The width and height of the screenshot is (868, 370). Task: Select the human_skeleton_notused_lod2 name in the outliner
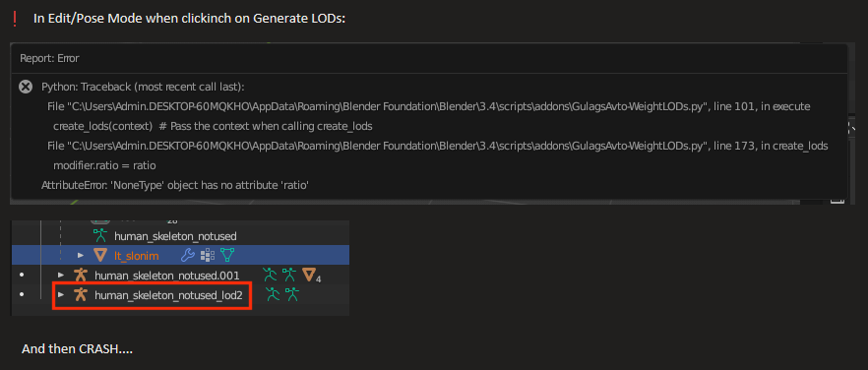tap(169, 294)
